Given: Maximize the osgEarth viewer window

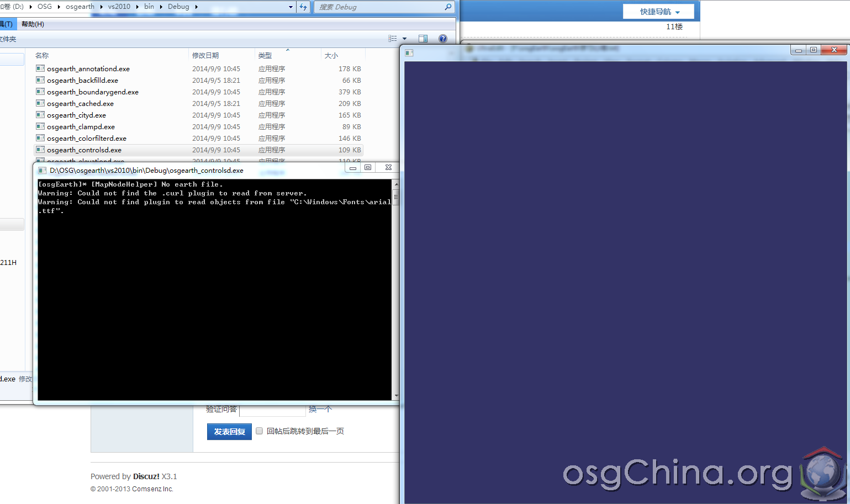Looking at the screenshot, I should coord(814,50).
